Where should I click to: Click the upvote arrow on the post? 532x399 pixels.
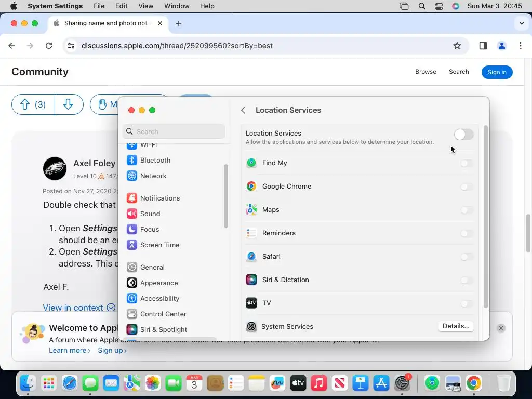[25, 104]
